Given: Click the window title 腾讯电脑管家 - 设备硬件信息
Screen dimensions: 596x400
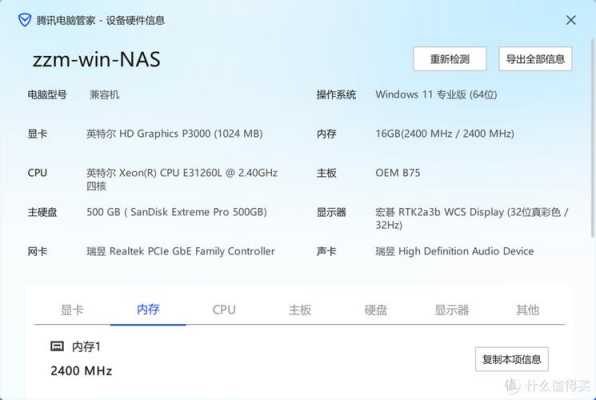Looking at the screenshot, I should click(x=101, y=20).
